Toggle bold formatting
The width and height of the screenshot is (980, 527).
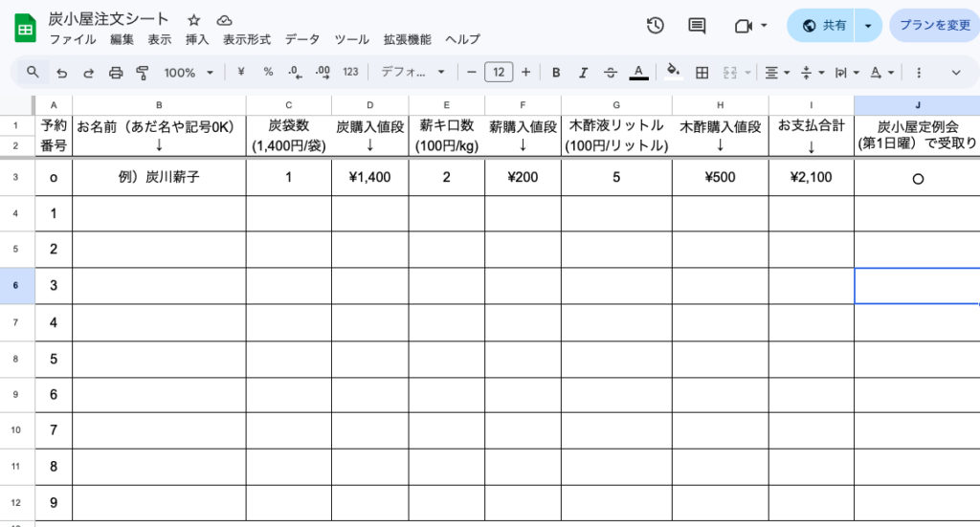tap(556, 73)
